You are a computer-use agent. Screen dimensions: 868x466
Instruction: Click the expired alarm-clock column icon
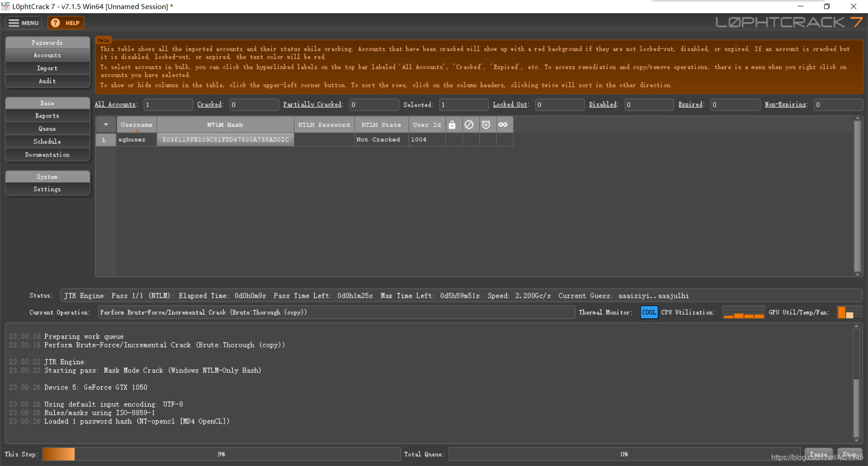pyautogui.click(x=486, y=124)
